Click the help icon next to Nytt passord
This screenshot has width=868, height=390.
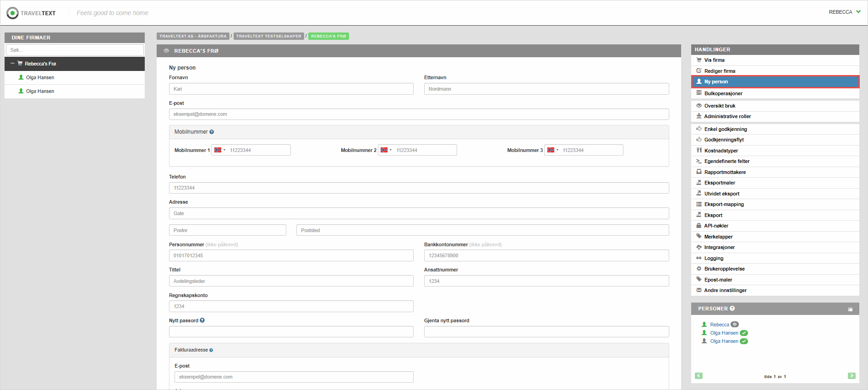202,320
